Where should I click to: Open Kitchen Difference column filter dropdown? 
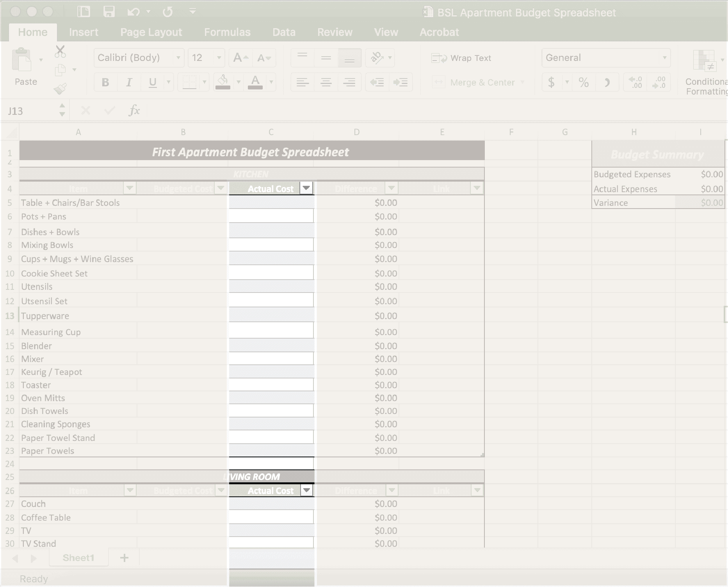click(392, 188)
